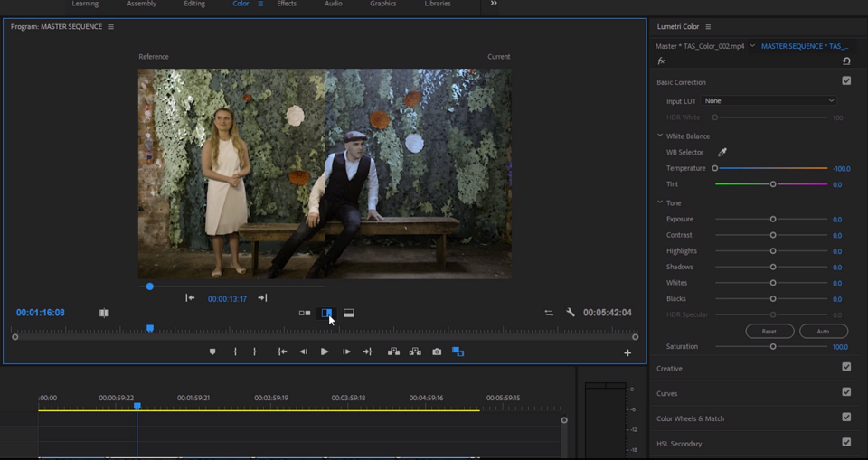Open the button editor plus icon

coord(627,352)
